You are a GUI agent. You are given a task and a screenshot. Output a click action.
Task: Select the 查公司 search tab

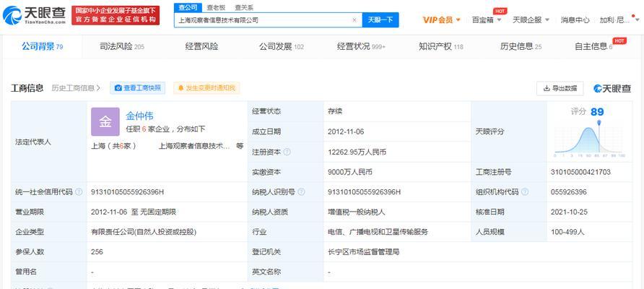[x=188, y=7]
